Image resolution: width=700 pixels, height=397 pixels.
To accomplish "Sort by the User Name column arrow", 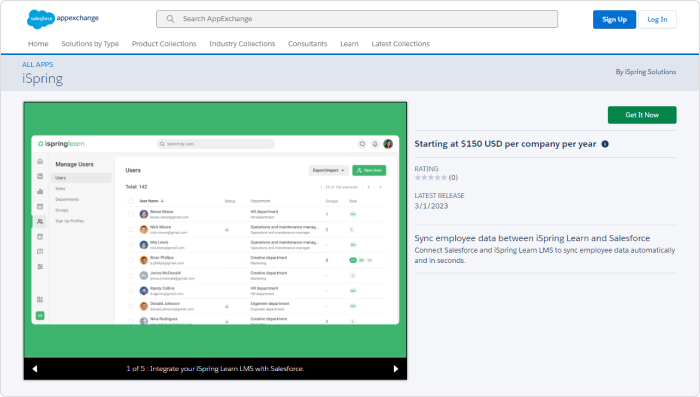I will coord(162,201).
